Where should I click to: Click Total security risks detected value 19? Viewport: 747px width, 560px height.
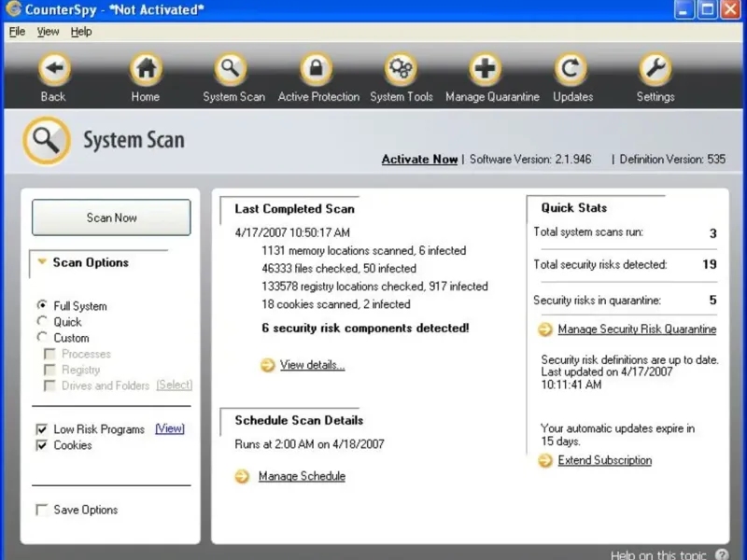(710, 264)
